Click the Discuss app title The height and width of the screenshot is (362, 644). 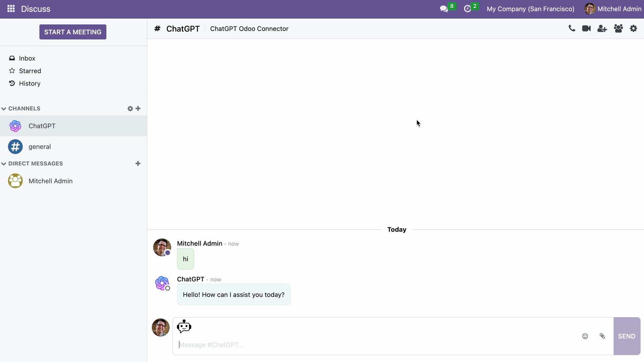pyautogui.click(x=36, y=9)
